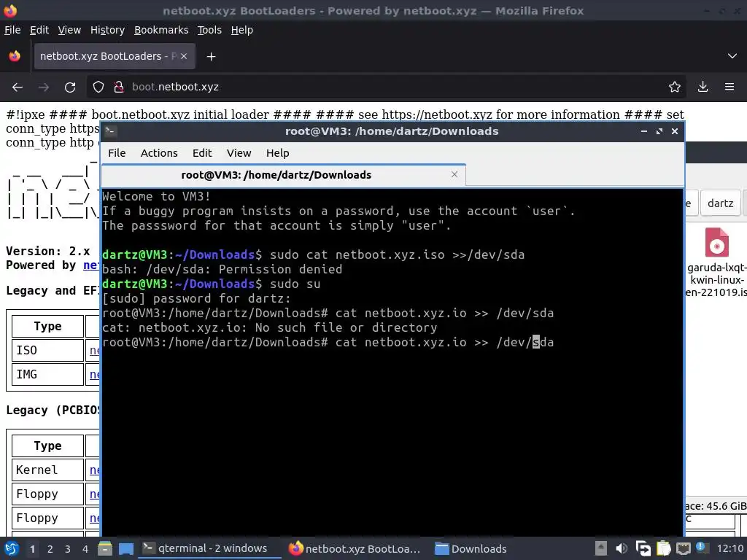
Task: Bookmark this page with the star
Action: pyautogui.click(x=675, y=87)
